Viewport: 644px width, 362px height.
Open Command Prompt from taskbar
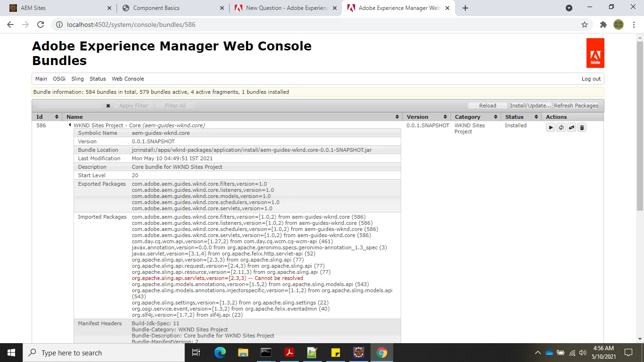pyautogui.click(x=266, y=353)
